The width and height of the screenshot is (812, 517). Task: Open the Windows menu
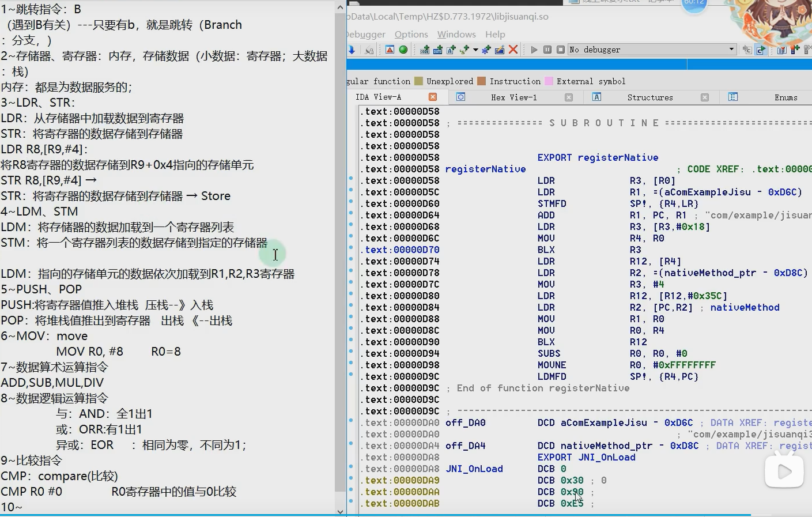click(x=456, y=35)
